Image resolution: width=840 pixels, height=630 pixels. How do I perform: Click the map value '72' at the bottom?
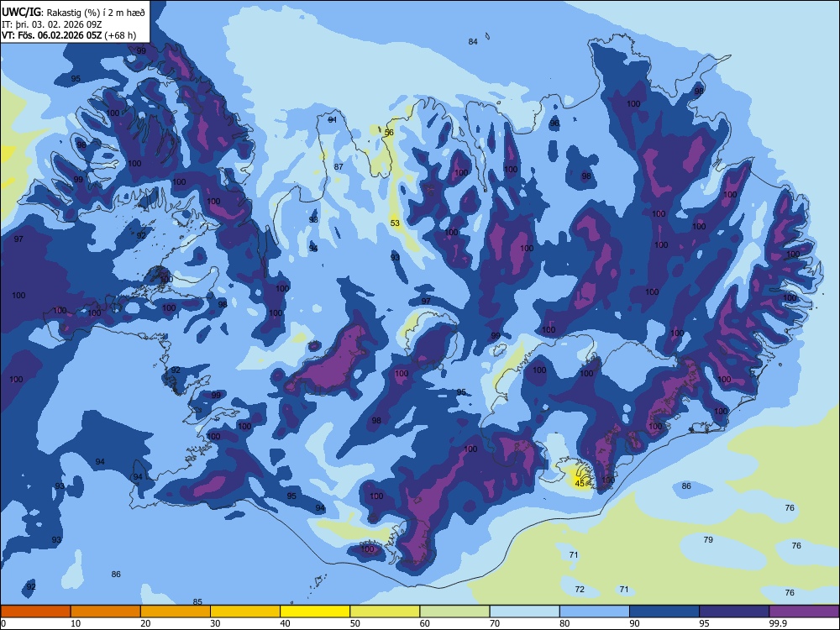pyautogui.click(x=580, y=590)
